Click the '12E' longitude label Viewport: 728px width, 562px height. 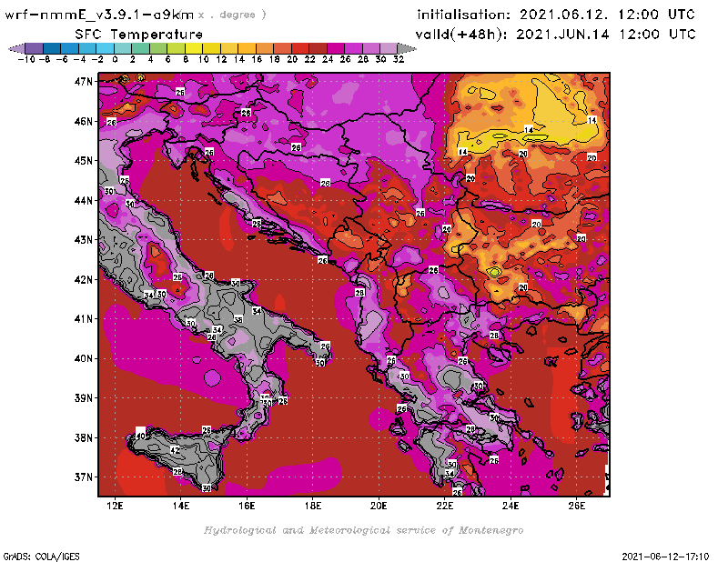pos(115,506)
